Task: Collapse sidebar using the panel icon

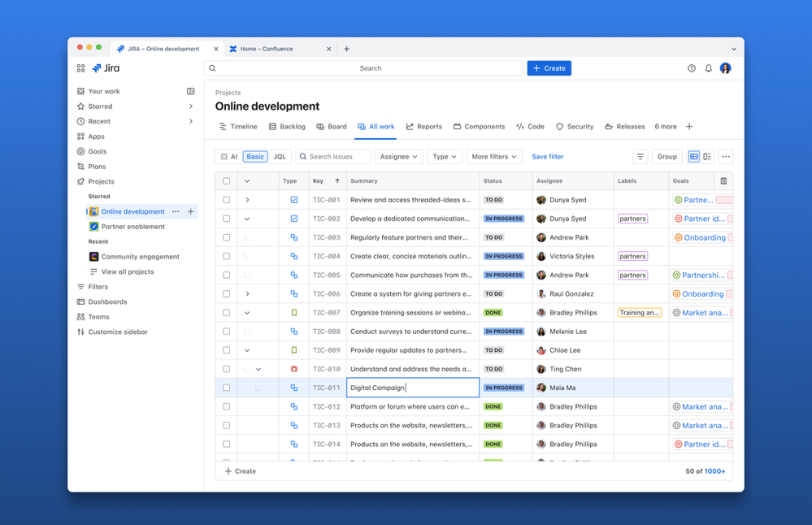Action: point(190,91)
